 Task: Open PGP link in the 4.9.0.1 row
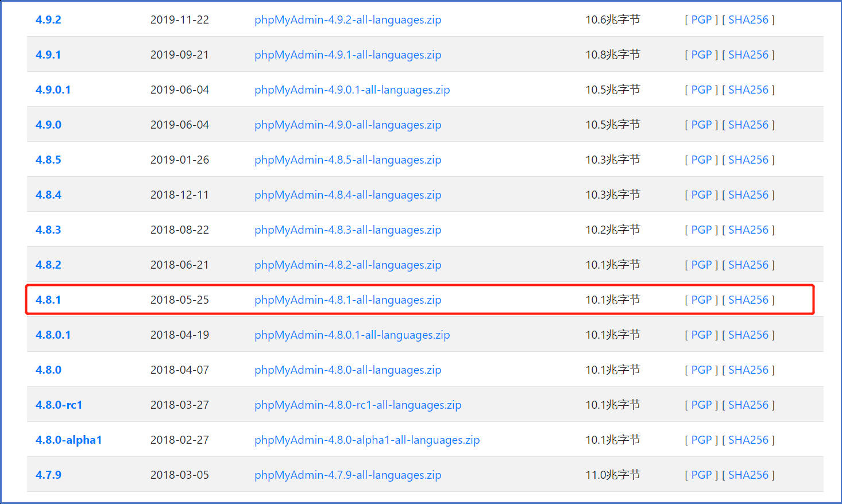click(x=701, y=90)
